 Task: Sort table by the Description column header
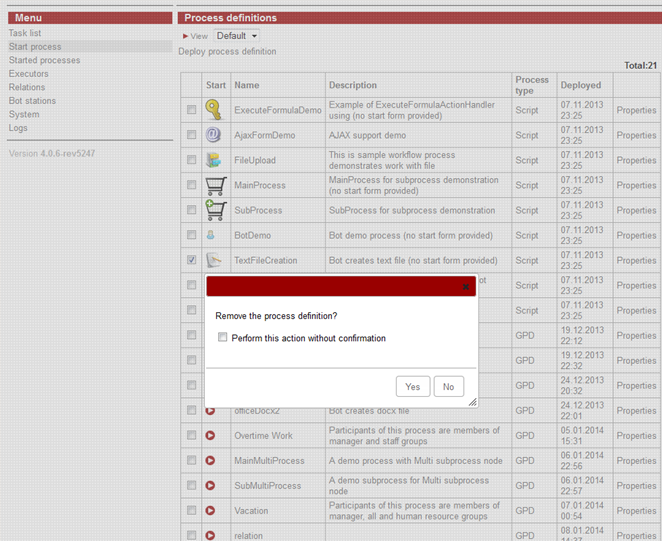(x=353, y=85)
